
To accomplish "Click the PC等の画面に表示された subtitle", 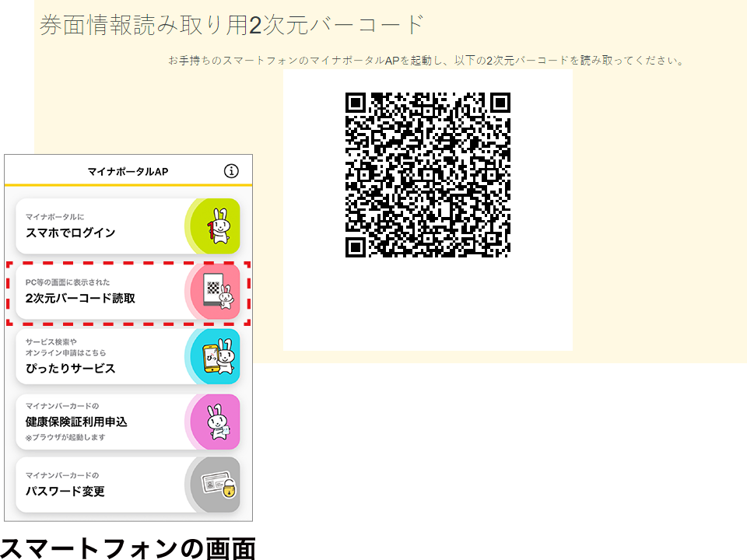I will pyautogui.click(x=68, y=282).
